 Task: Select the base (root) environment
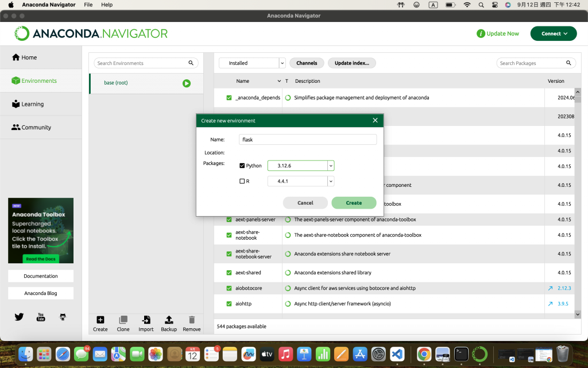coord(146,83)
